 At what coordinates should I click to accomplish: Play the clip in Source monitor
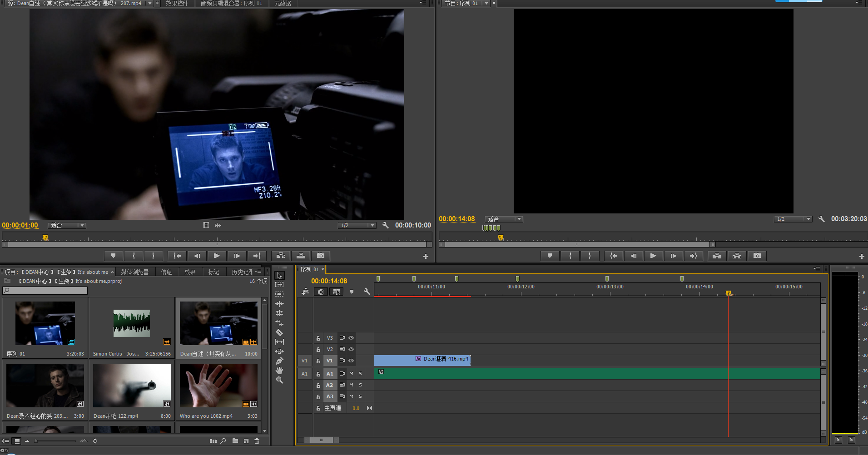click(x=217, y=256)
